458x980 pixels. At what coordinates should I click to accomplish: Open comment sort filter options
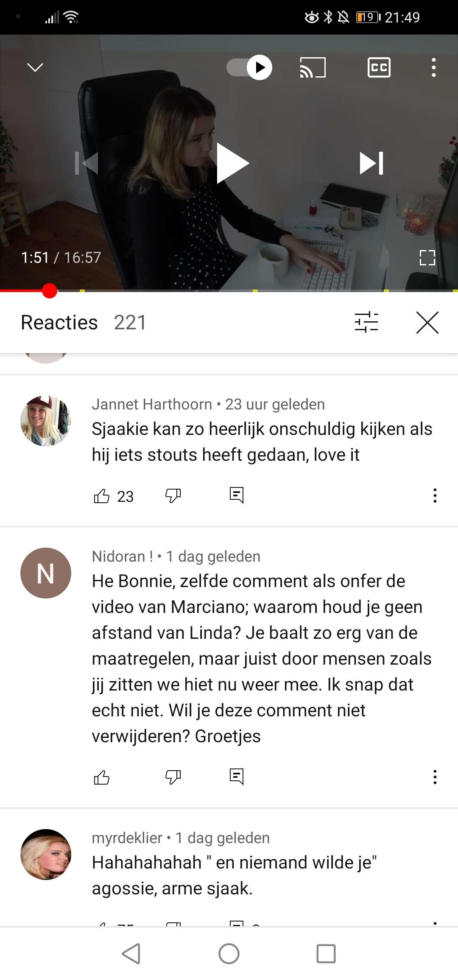click(366, 323)
